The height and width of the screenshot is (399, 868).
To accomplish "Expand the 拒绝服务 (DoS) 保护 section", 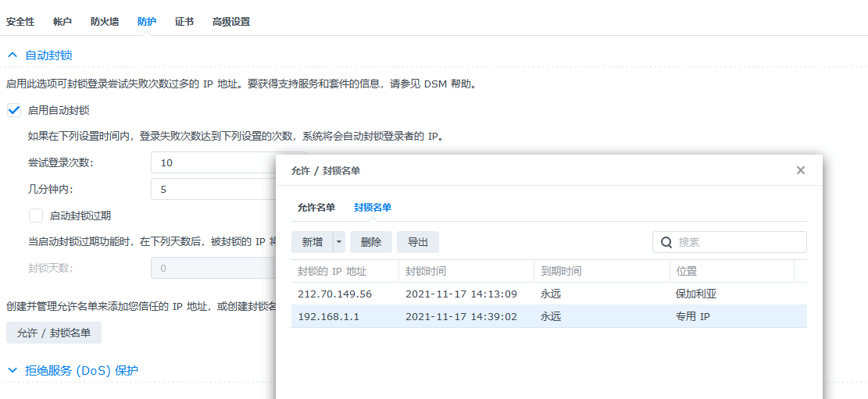I will pyautogui.click(x=13, y=370).
